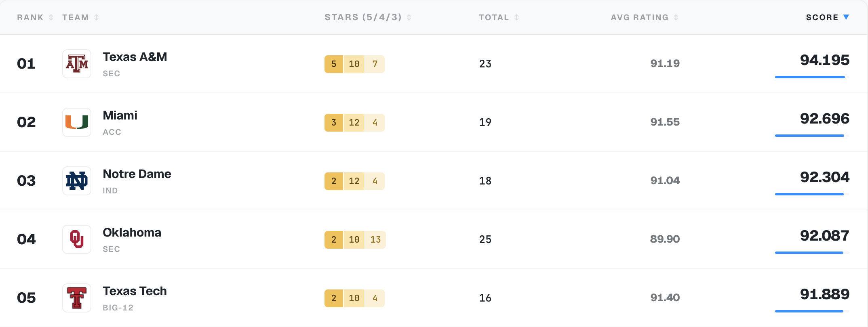The width and height of the screenshot is (868, 327).
Task: Click the Team column sort icon
Action: [x=97, y=17]
